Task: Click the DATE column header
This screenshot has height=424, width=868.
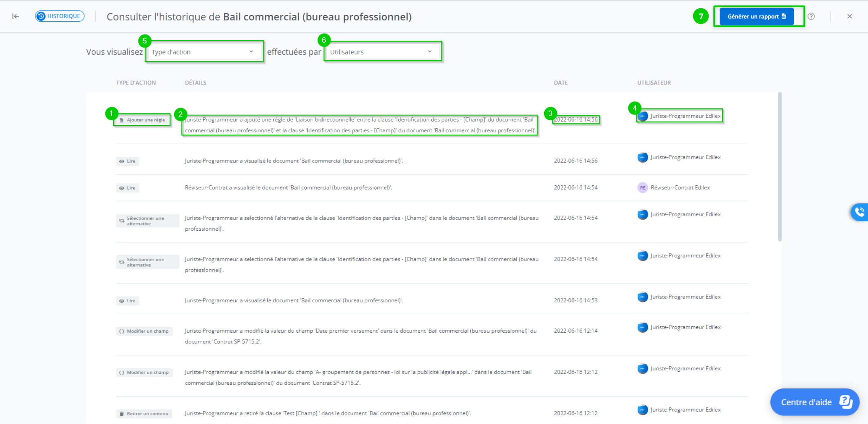Action: (561, 83)
